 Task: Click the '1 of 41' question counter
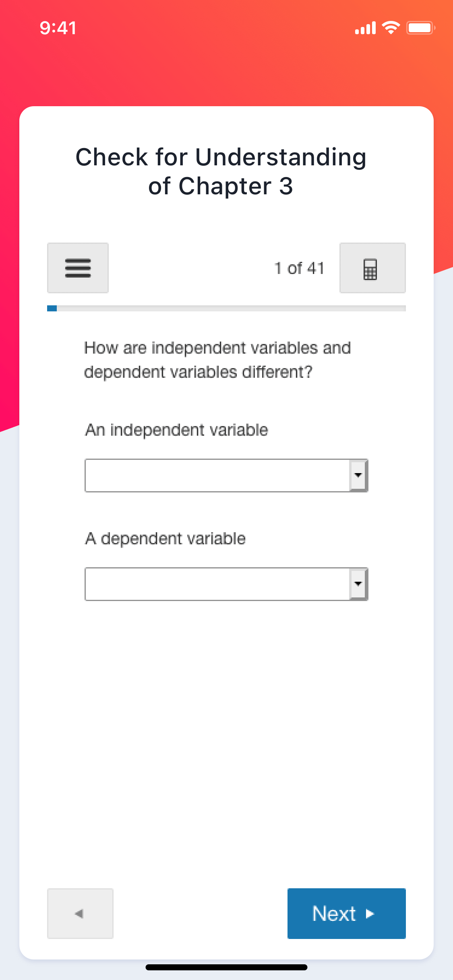pos(299,268)
